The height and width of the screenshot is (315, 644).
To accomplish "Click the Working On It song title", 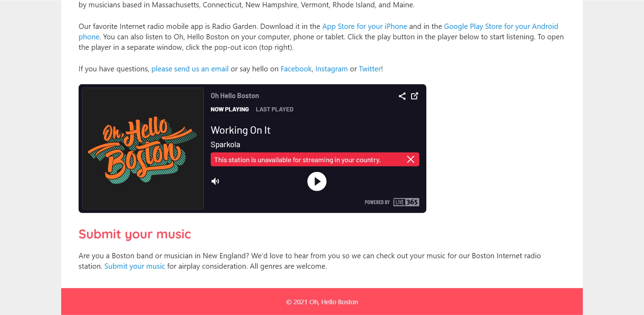I will [x=240, y=130].
